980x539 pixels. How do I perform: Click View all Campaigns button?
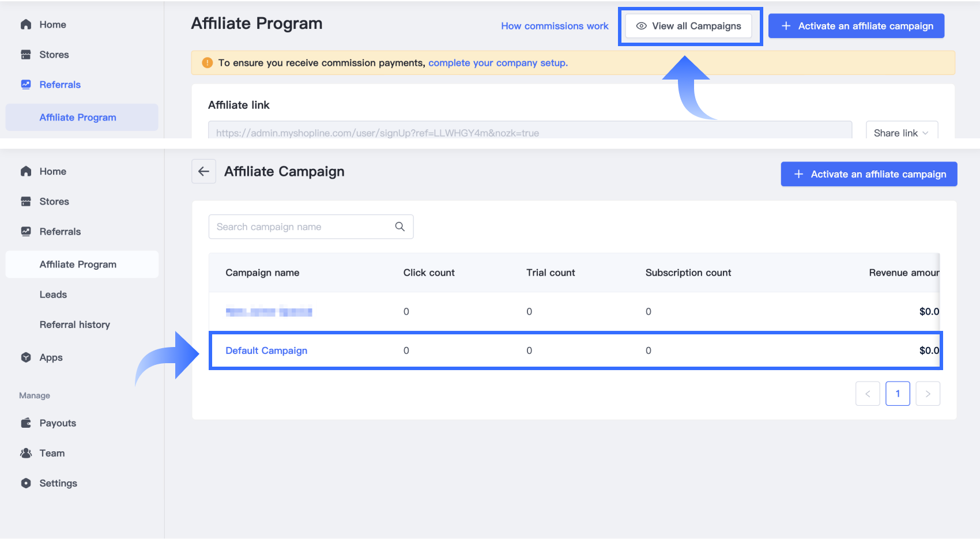(688, 26)
